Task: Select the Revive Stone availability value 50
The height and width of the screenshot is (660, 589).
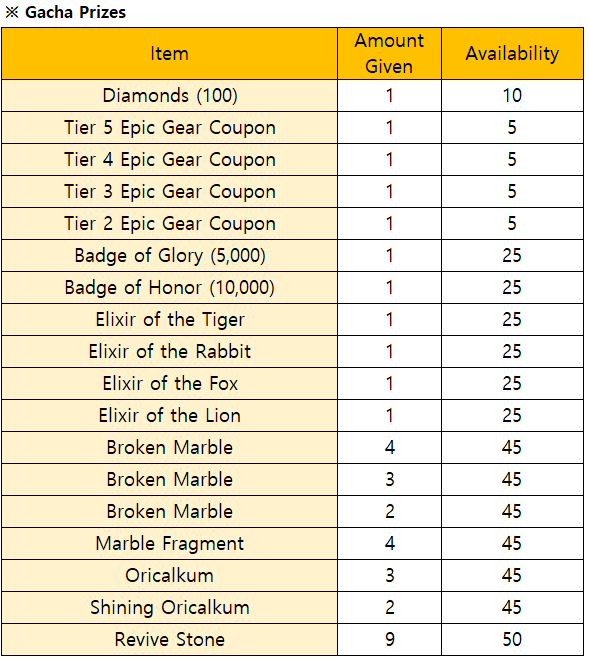Action: pyautogui.click(x=512, y=639)
